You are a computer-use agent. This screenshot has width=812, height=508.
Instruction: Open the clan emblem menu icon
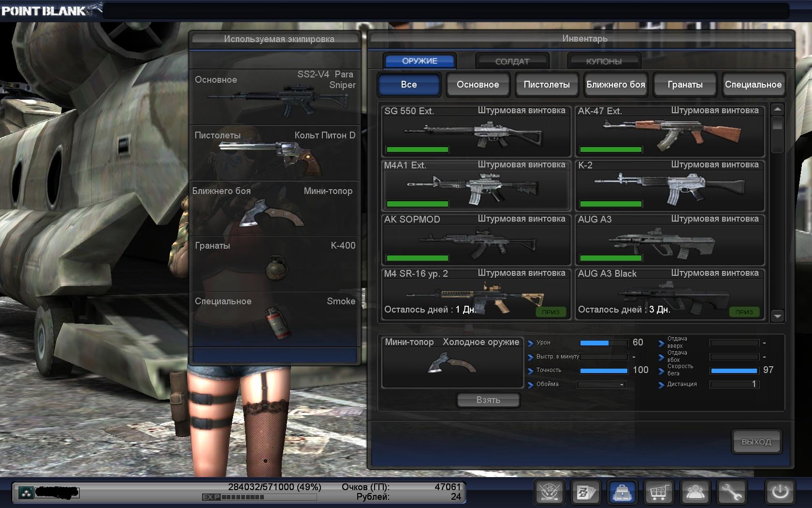[x=549, y=493]
